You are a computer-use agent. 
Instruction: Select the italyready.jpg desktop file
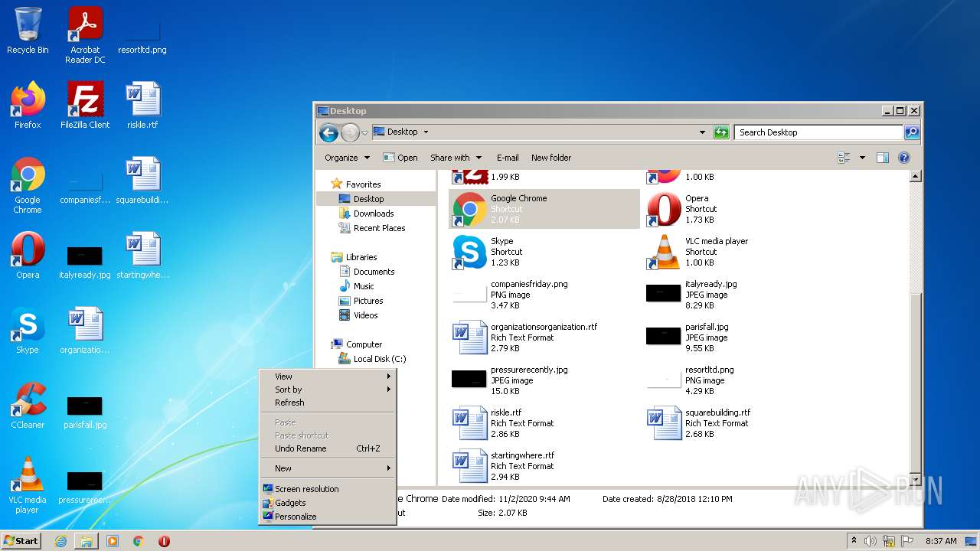tap(85, 262)
